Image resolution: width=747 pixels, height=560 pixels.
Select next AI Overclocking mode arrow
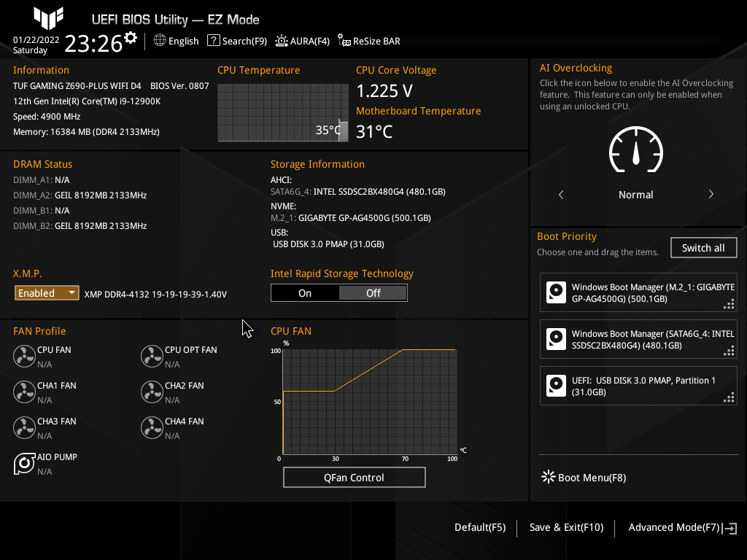711,194
